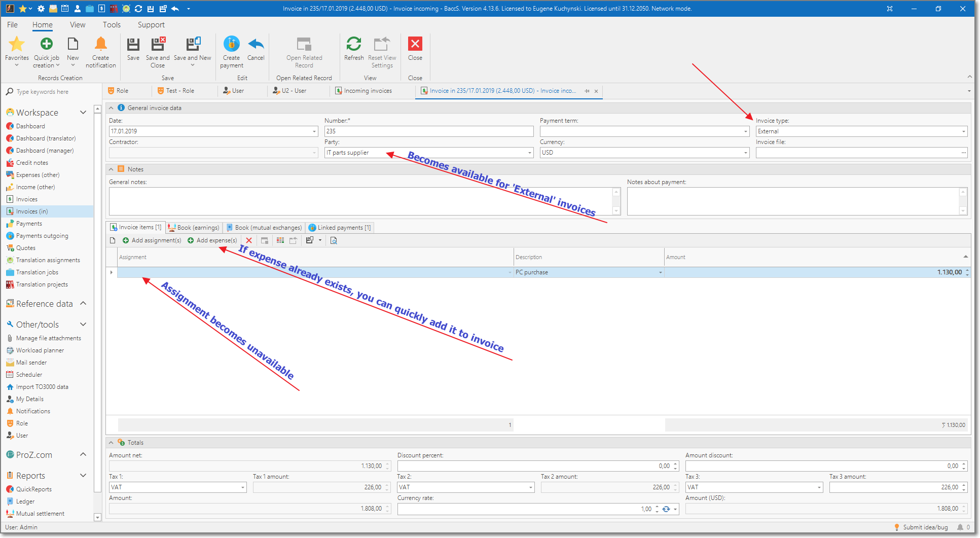Click the New record icon
This screenshot has width=980, height=538.
[x=73, y=44]
